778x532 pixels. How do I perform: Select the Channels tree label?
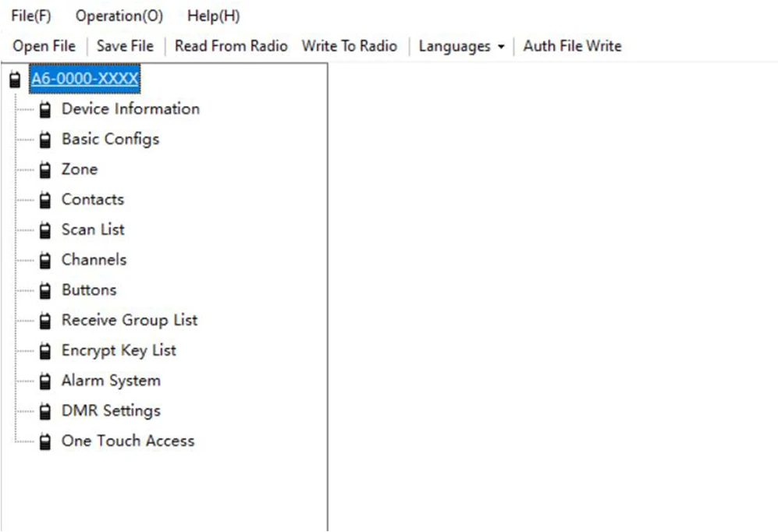click(94, 261)
